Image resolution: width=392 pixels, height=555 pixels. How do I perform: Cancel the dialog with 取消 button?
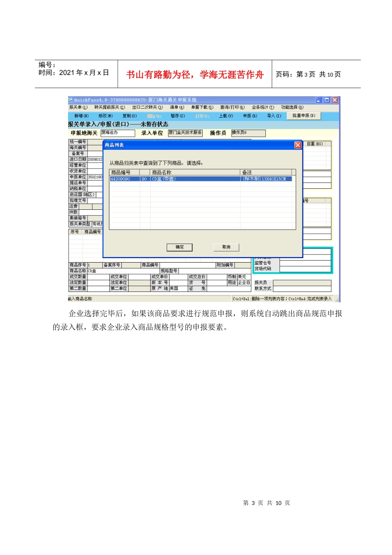(x=226, y=247)
